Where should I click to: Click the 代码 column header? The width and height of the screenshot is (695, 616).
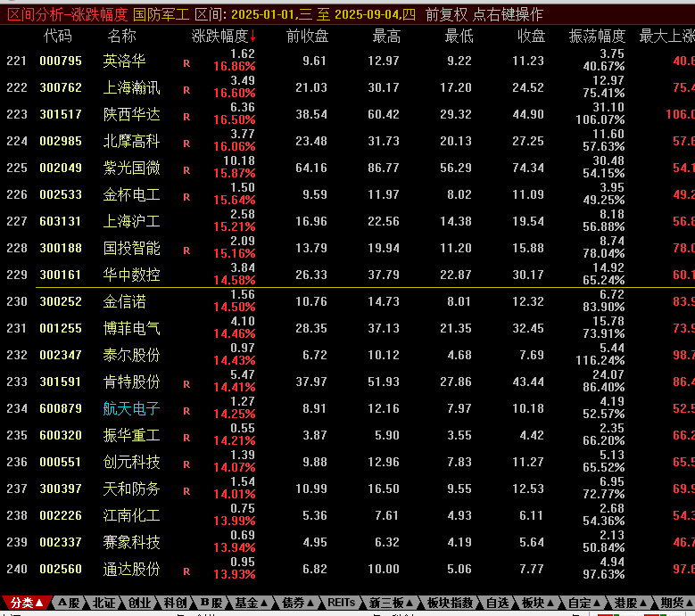point(58,36)
